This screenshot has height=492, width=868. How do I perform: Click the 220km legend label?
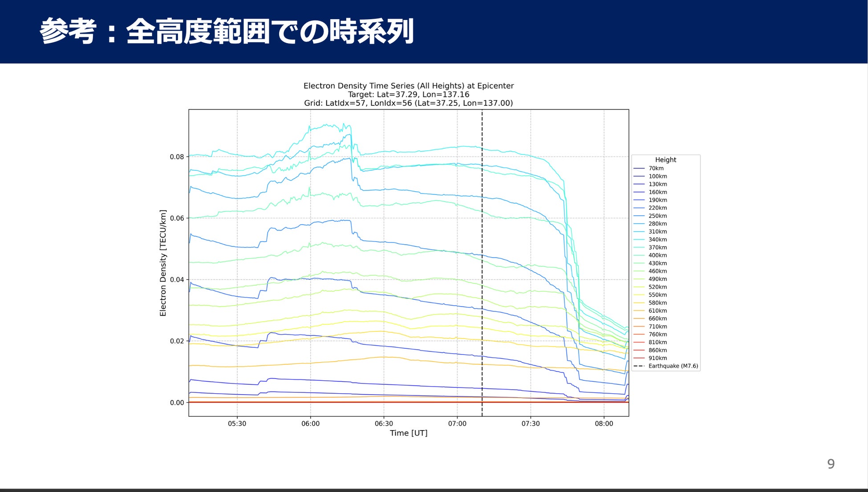[x=657, y=208]
